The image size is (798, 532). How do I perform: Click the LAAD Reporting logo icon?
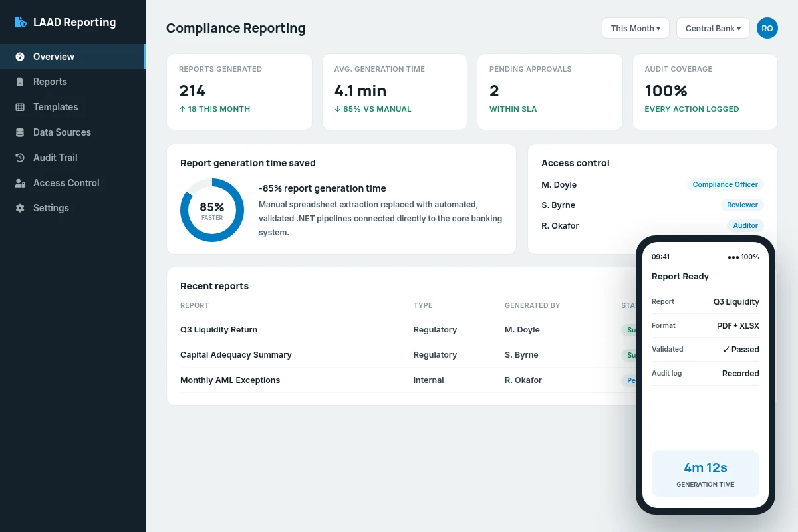point(21,22)
